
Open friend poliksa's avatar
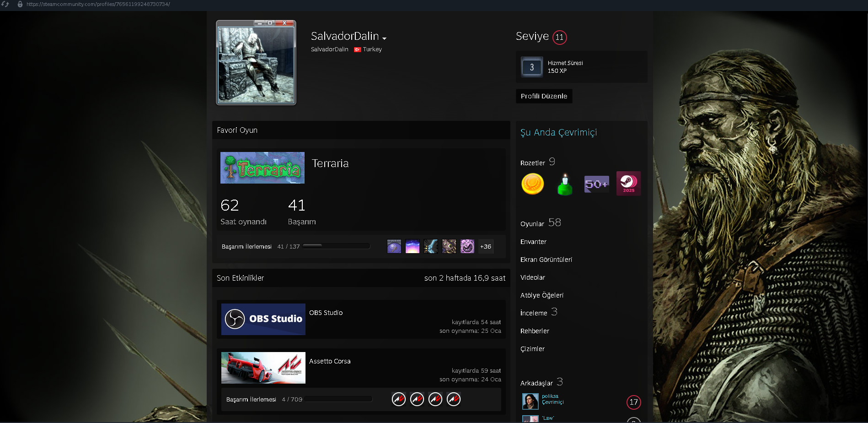pos(530,401)
